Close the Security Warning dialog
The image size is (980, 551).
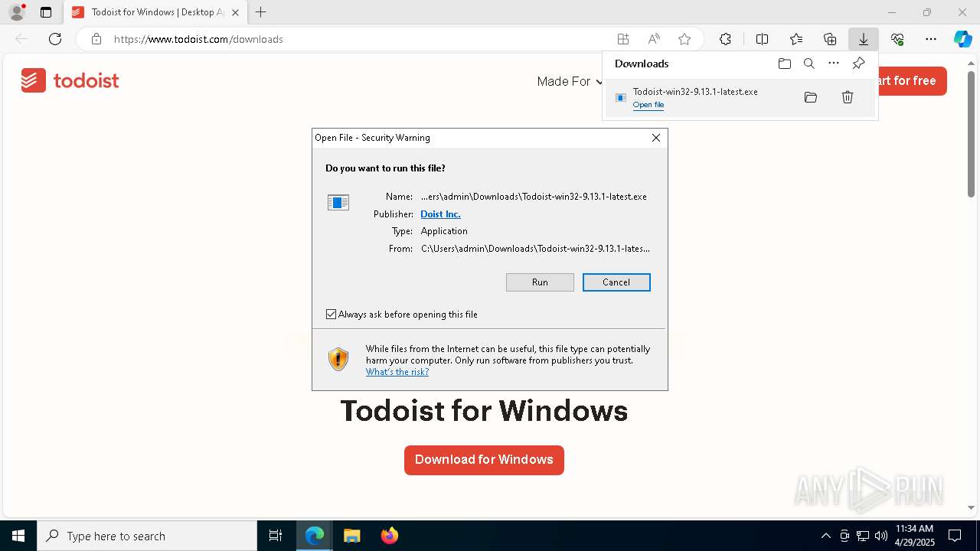click(656, 138)
